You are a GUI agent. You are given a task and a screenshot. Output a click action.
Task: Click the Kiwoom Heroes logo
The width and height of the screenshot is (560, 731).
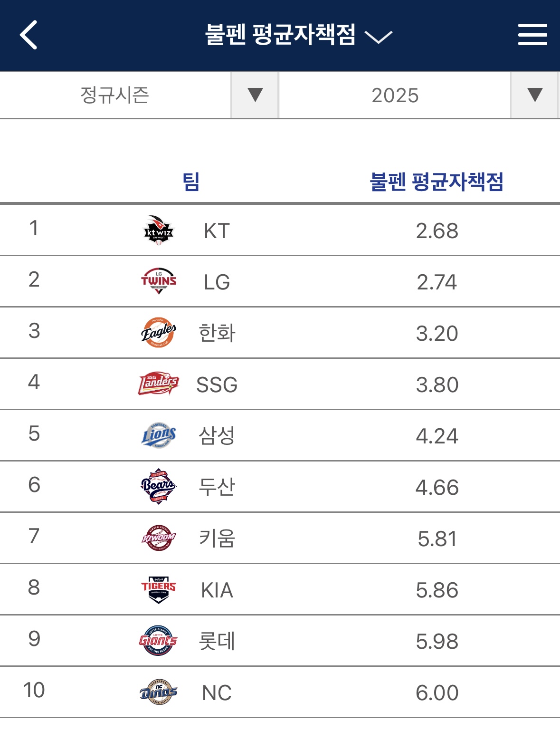point(159,538)
